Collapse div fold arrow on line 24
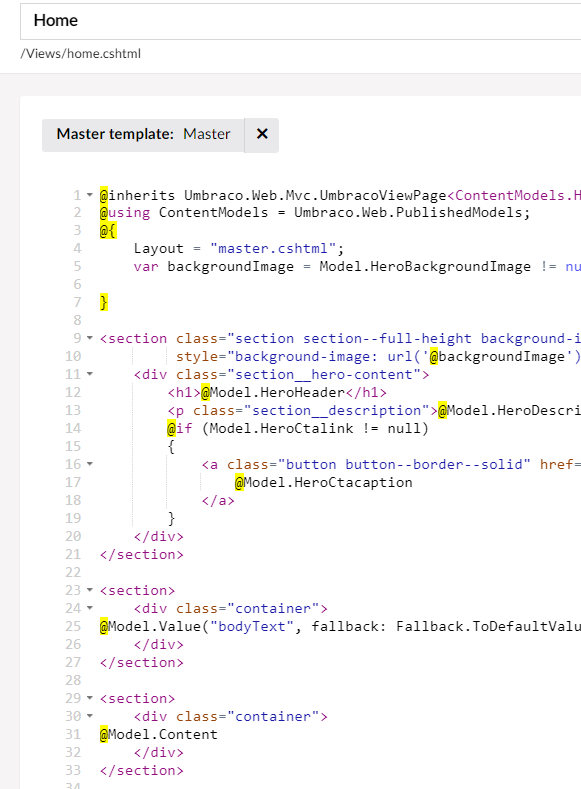Image resolution: width=581 pixels, height=789 pixels. [90, 608]
